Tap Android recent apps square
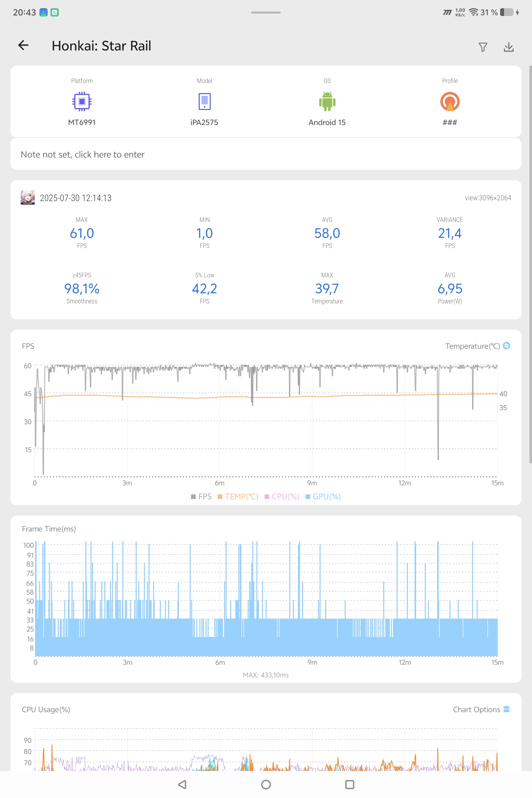Image resolution: width=532 pixels, height=798 pixels. coord(350,784)
